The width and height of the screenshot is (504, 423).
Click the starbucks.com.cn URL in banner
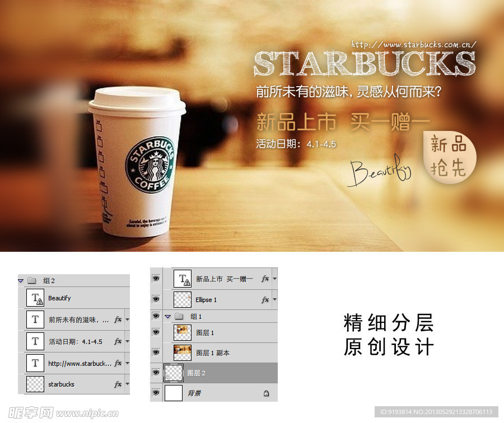point(413,44)
